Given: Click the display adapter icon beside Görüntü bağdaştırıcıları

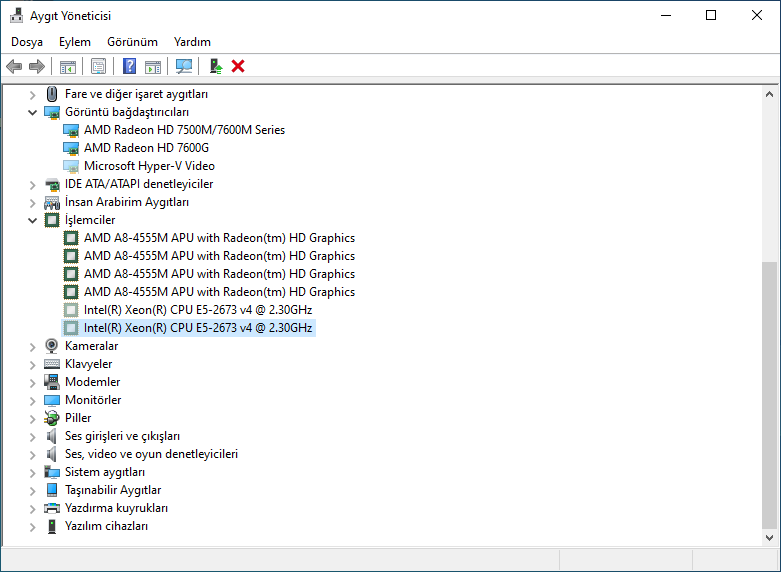Looking at the screenshot, I should coord(52,112).
